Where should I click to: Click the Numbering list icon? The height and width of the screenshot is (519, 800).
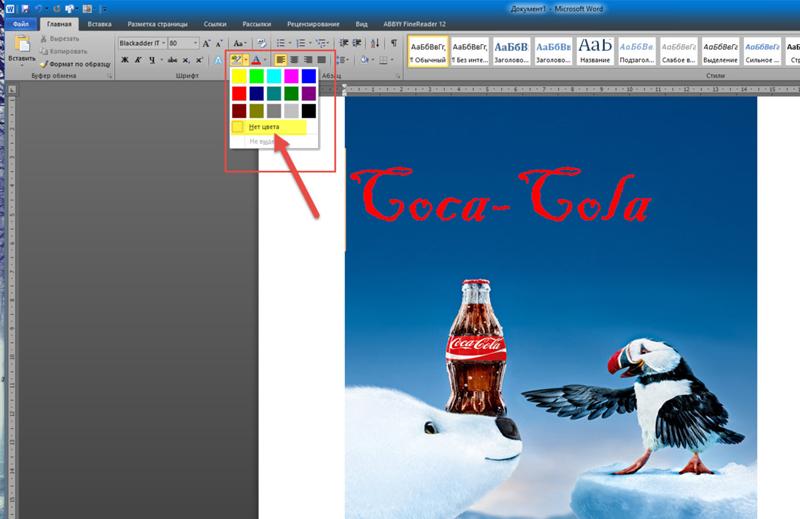[x=301, y=43]
